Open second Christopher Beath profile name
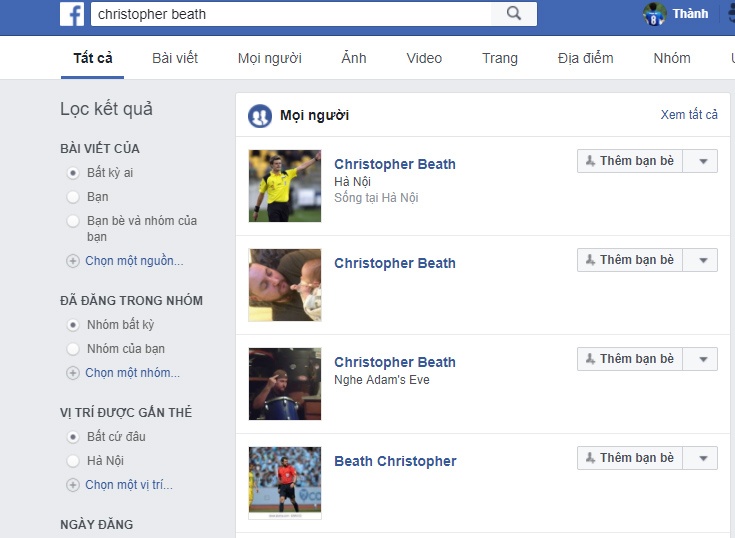Image resolution: width=735 pixels, height=538 pixels. (x=395, y=263)
